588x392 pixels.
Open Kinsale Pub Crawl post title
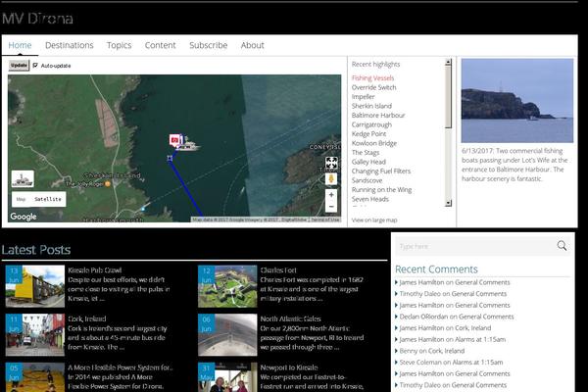95,270
